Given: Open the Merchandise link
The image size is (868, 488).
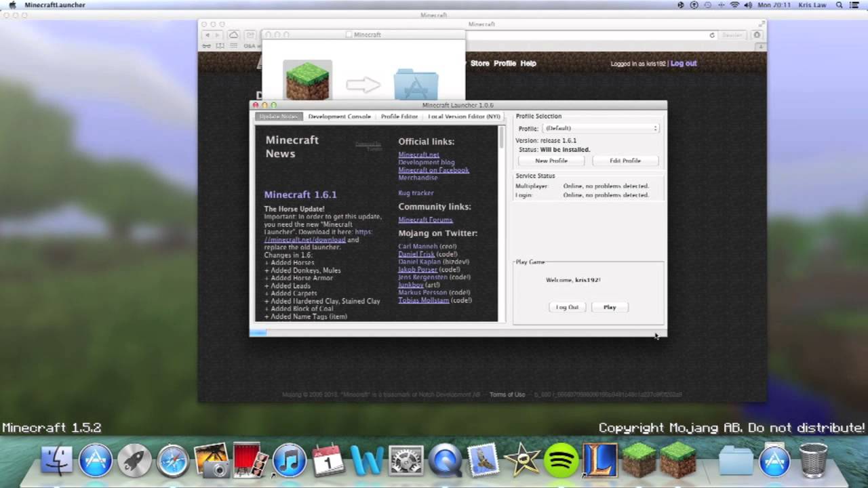Looking at the screenshot, I should point(418,178).
